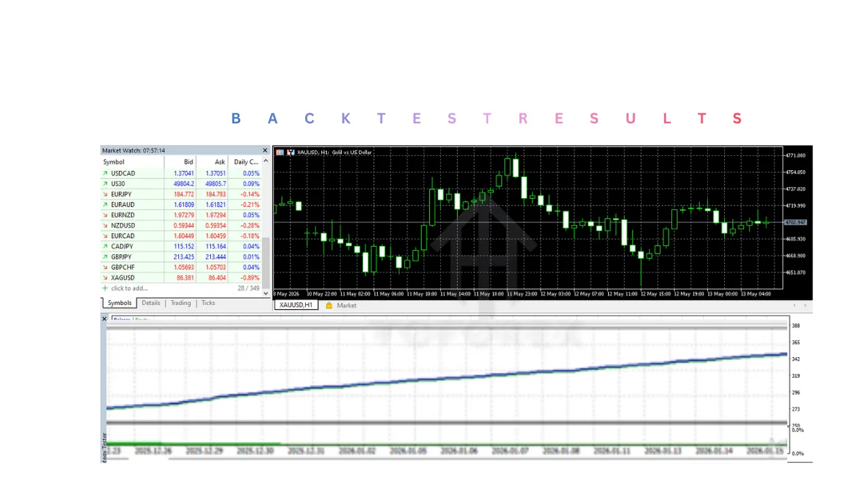Select the USDCAD symbol row
868x488 pixels.
181,174
